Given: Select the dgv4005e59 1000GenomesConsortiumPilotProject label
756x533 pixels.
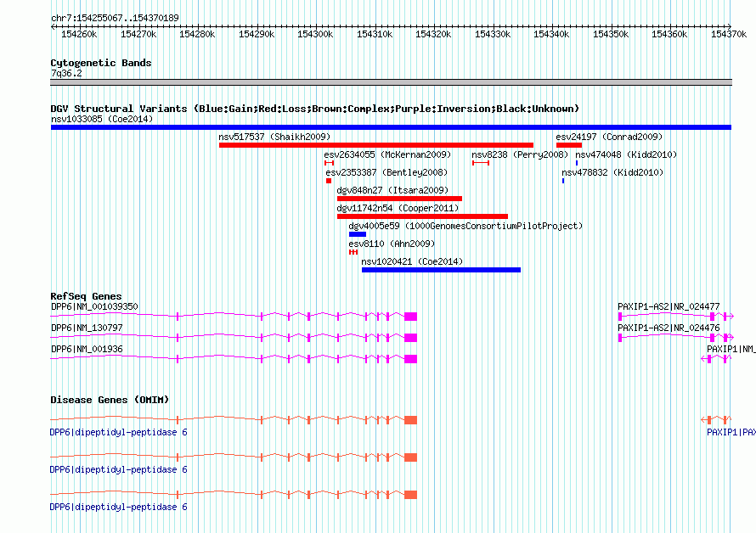Looking at the screenshot, I should pos(465,226).
